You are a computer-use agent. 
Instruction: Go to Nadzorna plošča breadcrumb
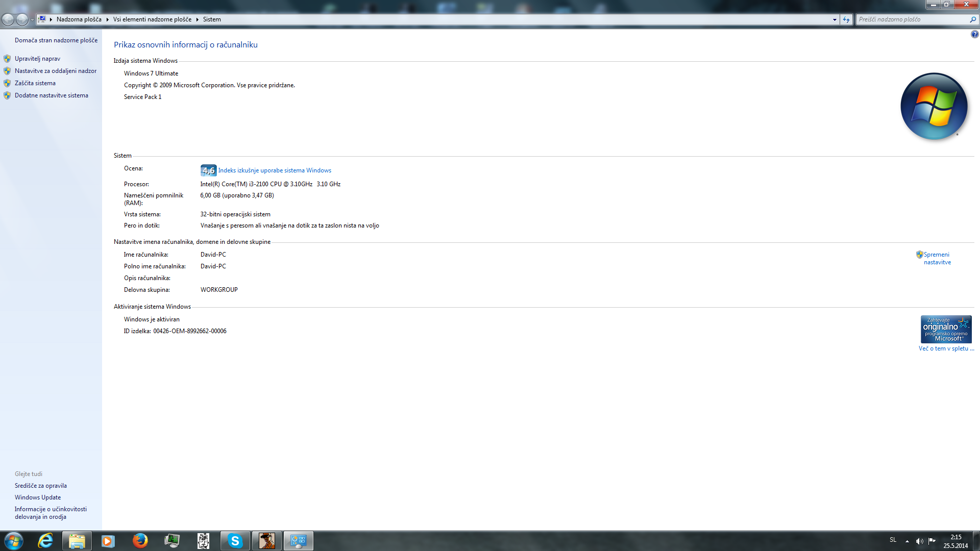[79, 19]
